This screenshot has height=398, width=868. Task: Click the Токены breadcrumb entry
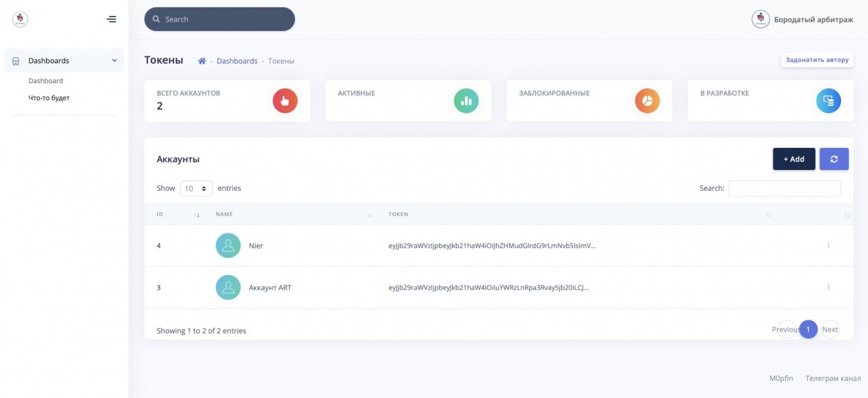[281, 61]
